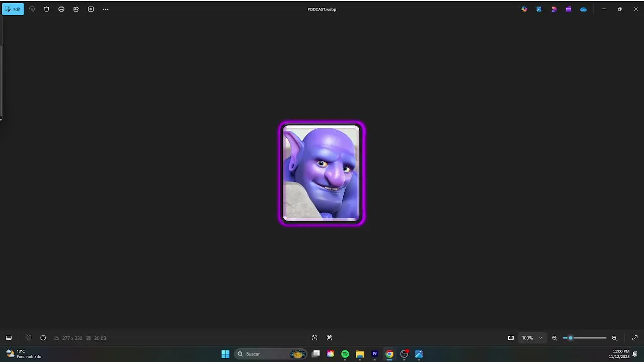Rotate the image using the rotate icon

click(32, 9)
